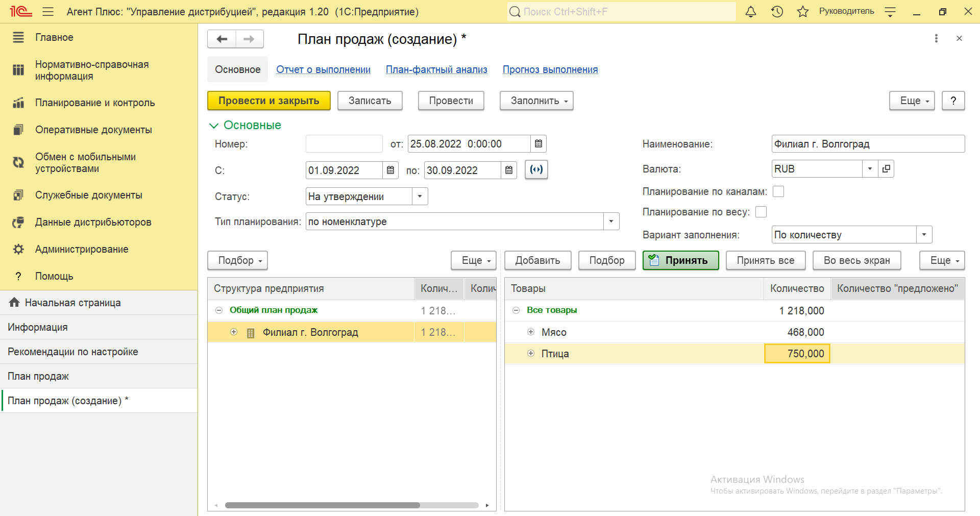Enable the Планирование по каналам checkbox
The width and height of the screenshot is (980, 516).
(778, 191)
